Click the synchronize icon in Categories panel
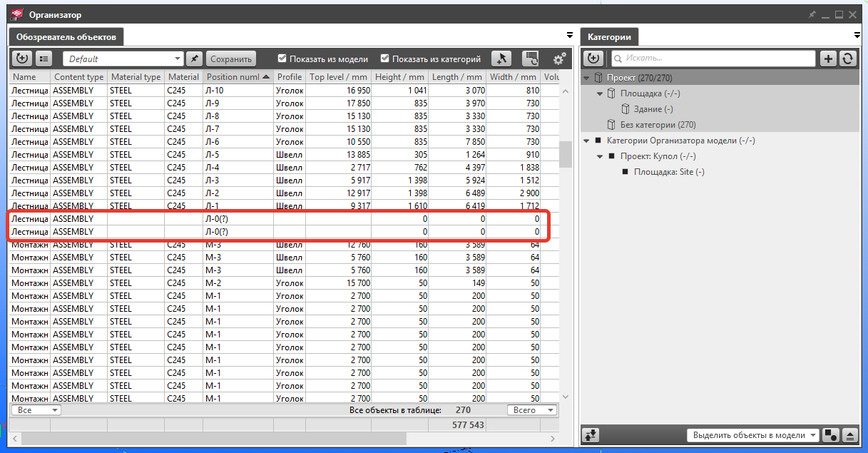 [847, 59]
